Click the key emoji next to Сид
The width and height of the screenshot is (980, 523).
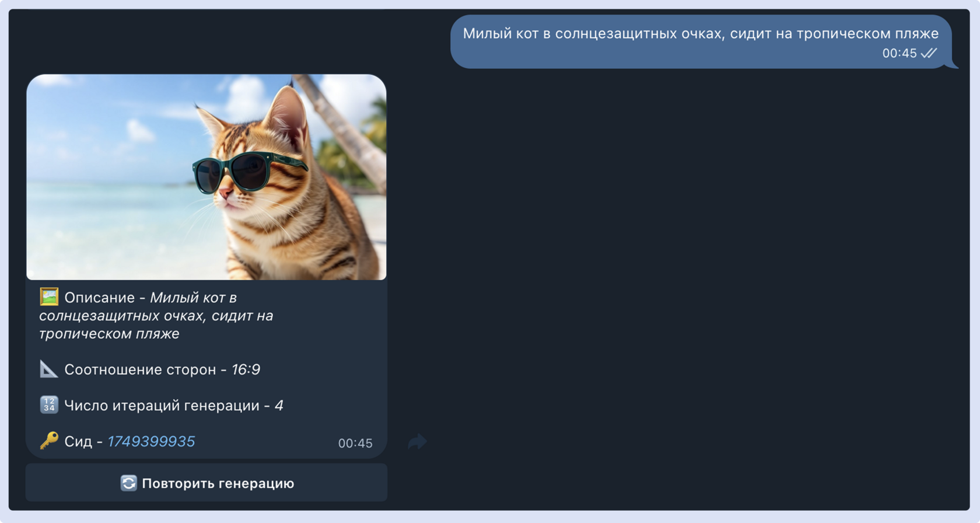pyautogui.click(x=49, y=440)
